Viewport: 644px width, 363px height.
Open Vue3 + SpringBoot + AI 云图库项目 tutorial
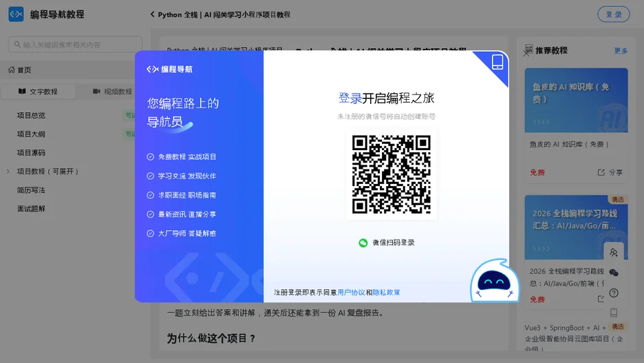click(573, 338)
